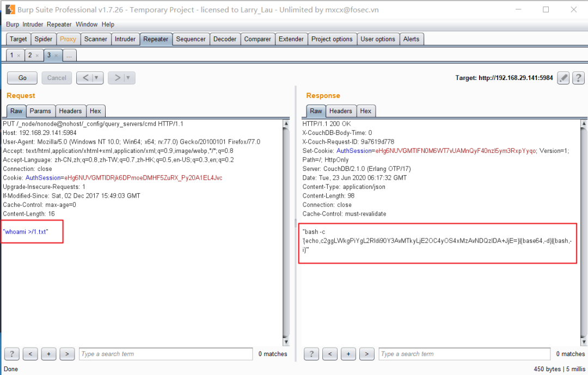Go to previous match in Response search

pyautogui.click(x=330, y=354)
